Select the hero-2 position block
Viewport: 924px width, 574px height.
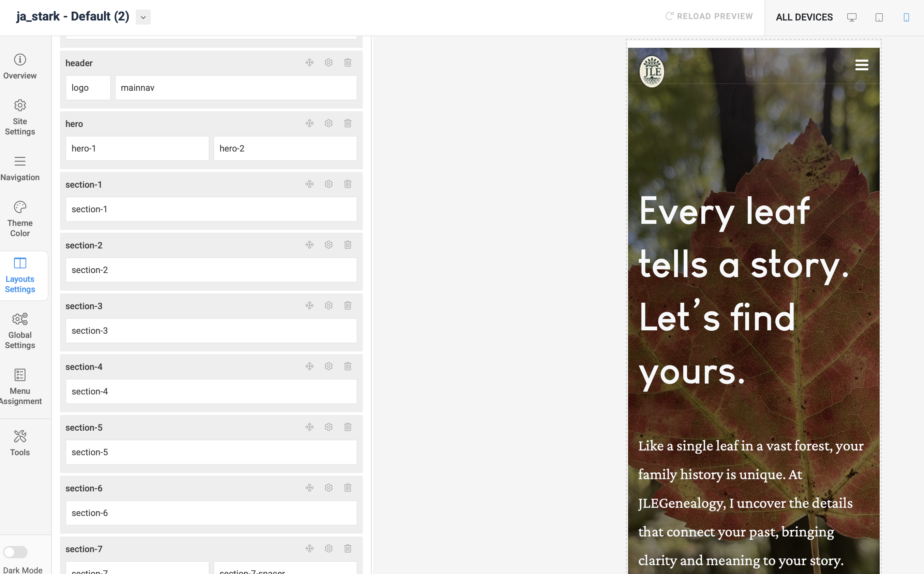[285, 148]
